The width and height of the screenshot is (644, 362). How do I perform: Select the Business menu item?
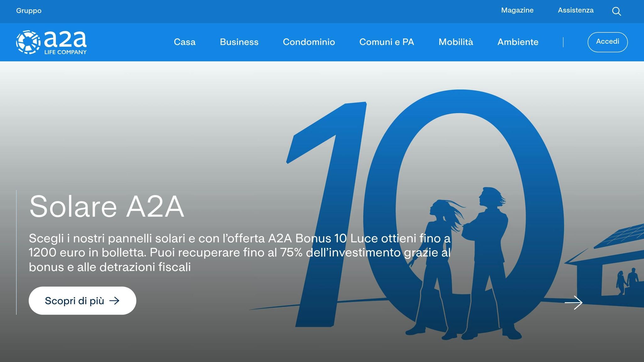coord(239,42)
